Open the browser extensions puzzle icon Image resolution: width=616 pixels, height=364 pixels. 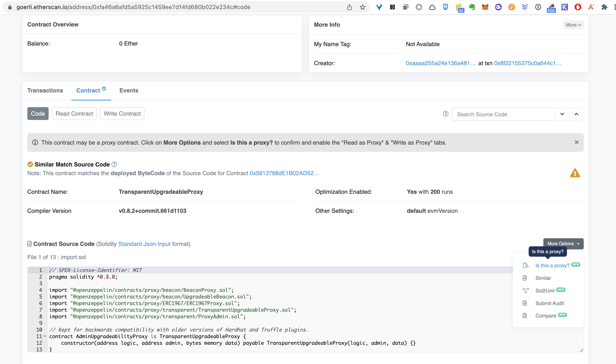tap(604, 7)
